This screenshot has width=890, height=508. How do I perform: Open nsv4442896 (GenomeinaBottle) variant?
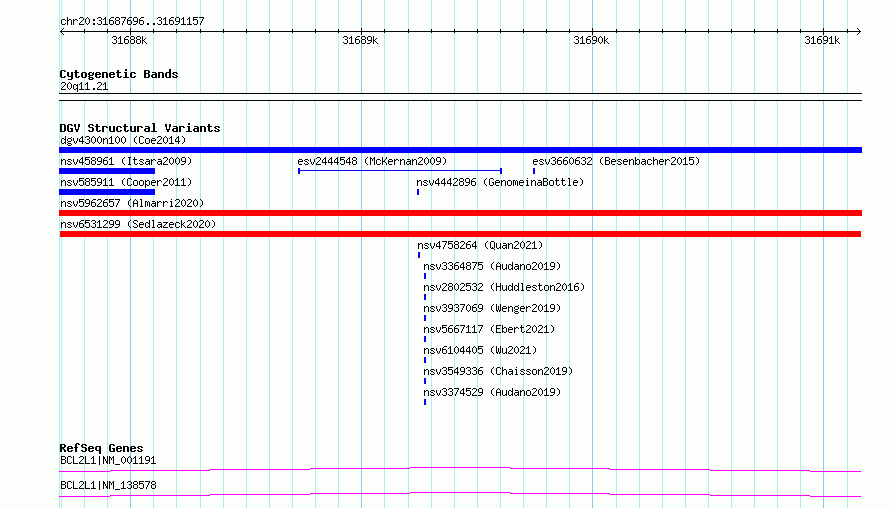click(500, 182)
